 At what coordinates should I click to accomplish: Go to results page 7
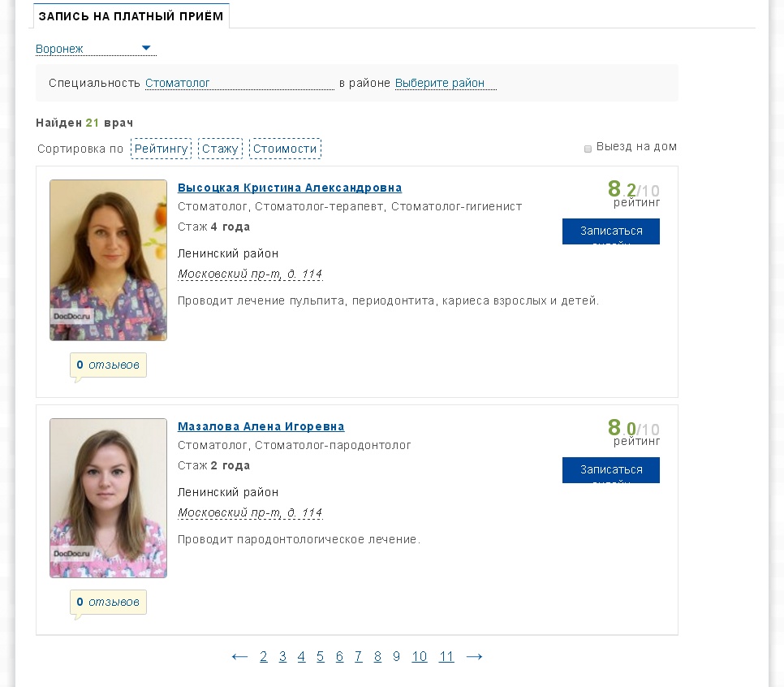(359, 656)
